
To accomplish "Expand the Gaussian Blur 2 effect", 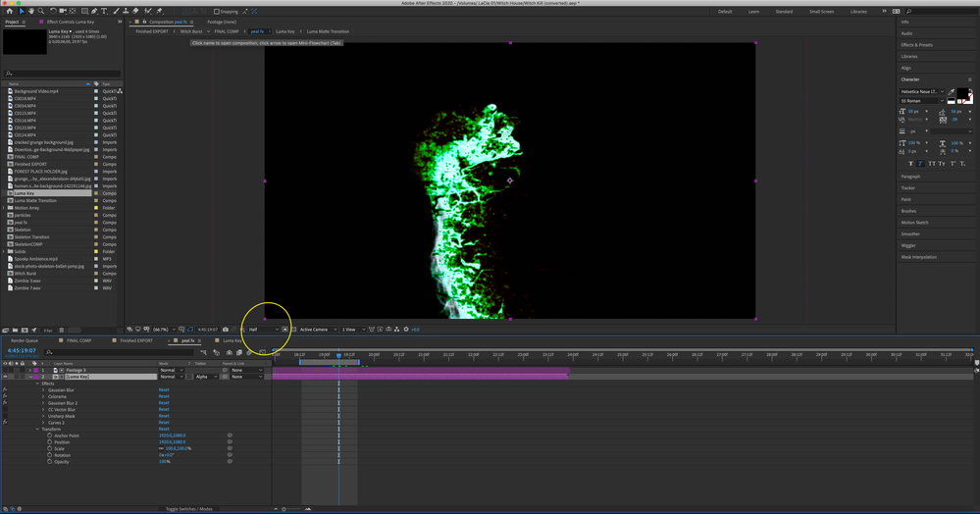I will (x=43, y=403).
